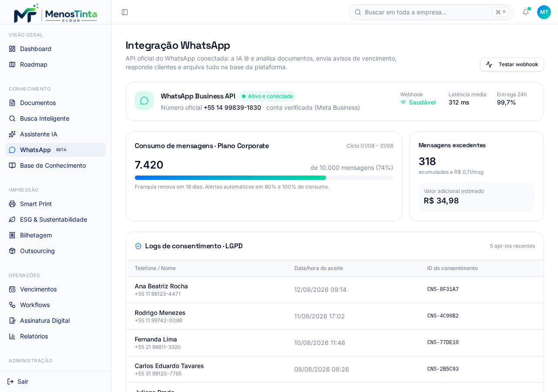Select the Rodrigo Menezes row
558x392 pixels.
coord(335,316)
